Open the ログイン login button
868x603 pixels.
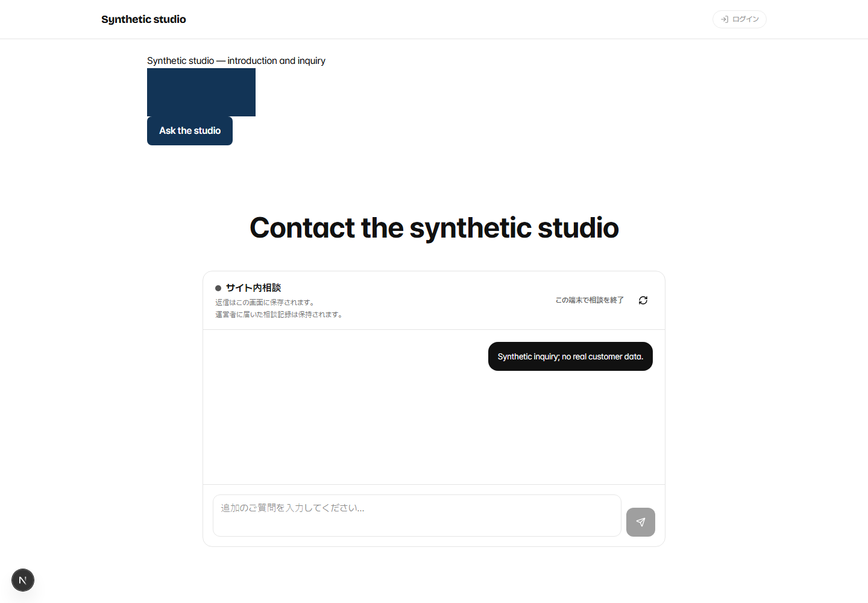coord(740,19)
